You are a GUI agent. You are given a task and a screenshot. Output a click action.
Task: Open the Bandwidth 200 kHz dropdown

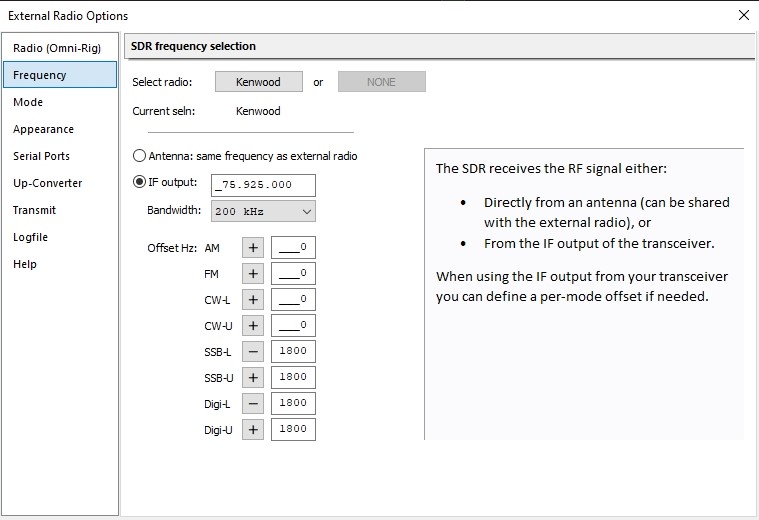click(263, 211)
